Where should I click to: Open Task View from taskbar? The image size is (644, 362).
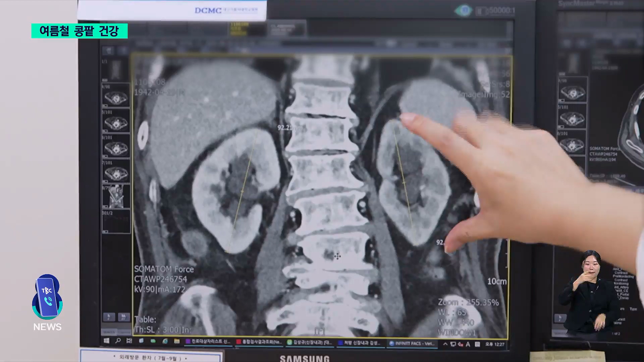[129, 341]
